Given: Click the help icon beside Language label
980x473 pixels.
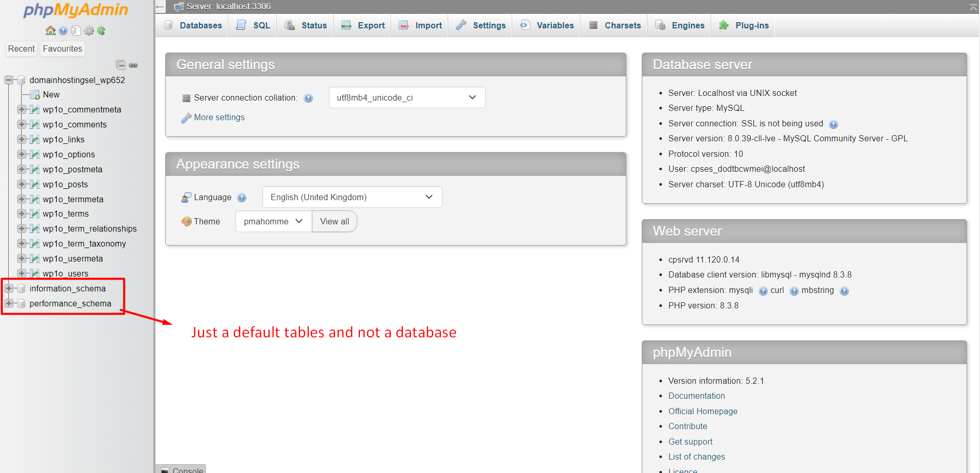Looking at the screenshot, I should click(x=242, y=198).
